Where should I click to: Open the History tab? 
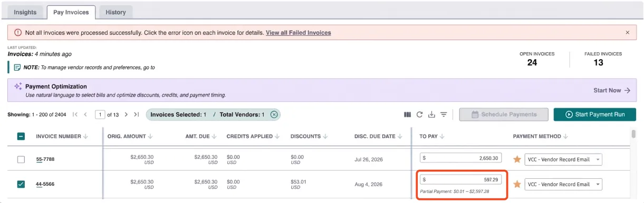[116, 12]
